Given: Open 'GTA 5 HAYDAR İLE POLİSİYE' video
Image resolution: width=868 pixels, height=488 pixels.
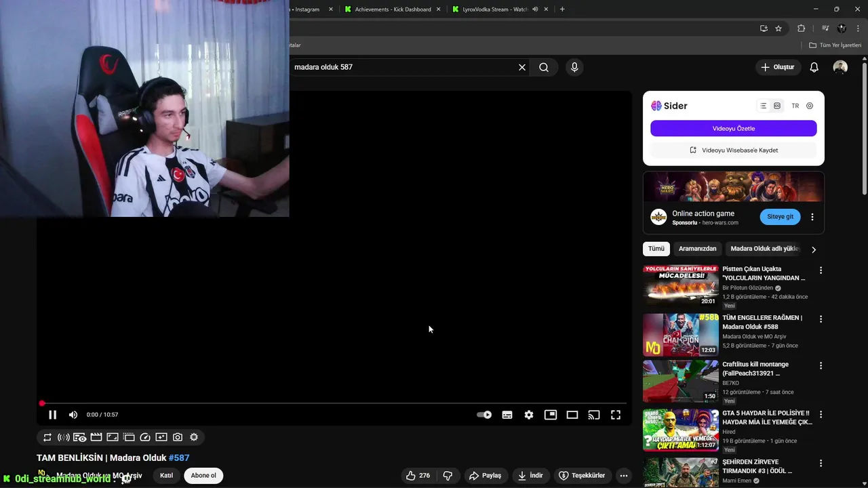Looking at the screenshot, I should click(x=767, y=418).
